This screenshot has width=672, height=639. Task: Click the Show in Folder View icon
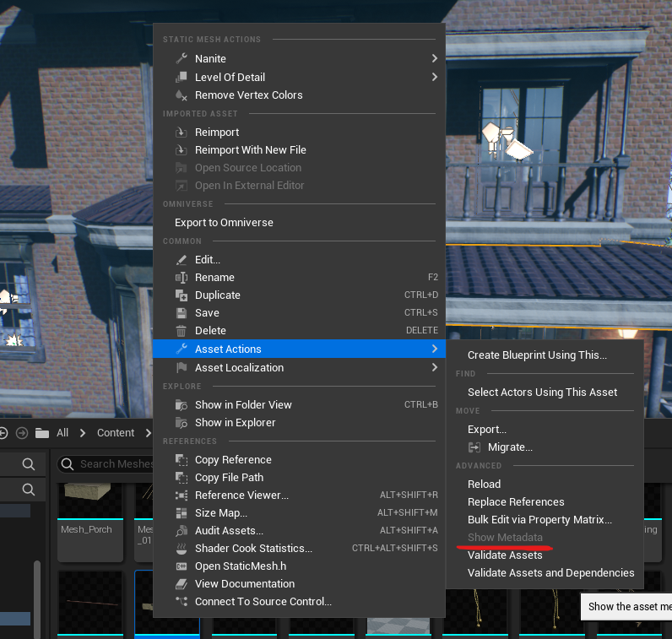pos(182,405)
